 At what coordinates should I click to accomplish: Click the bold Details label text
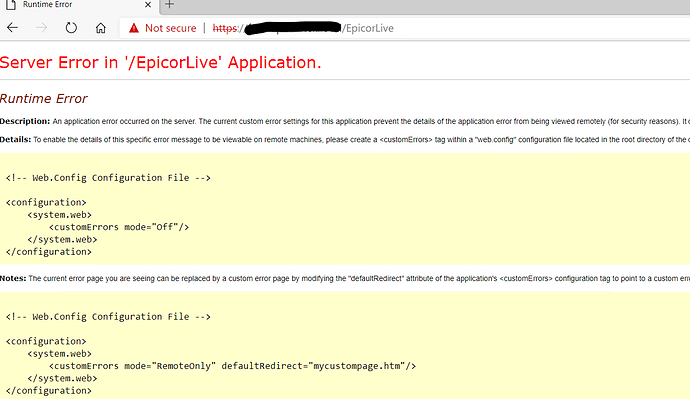(x=15, y=139)
